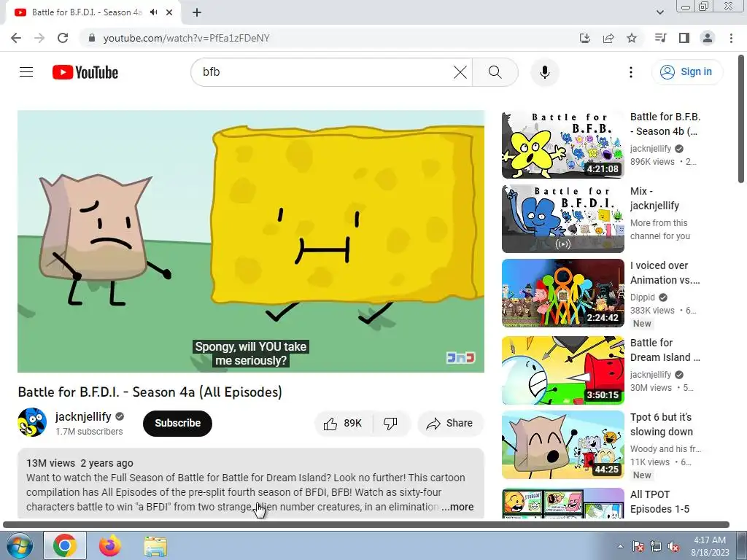
Task: Open jacknjellify channel name link
Action: click(83, 416)
